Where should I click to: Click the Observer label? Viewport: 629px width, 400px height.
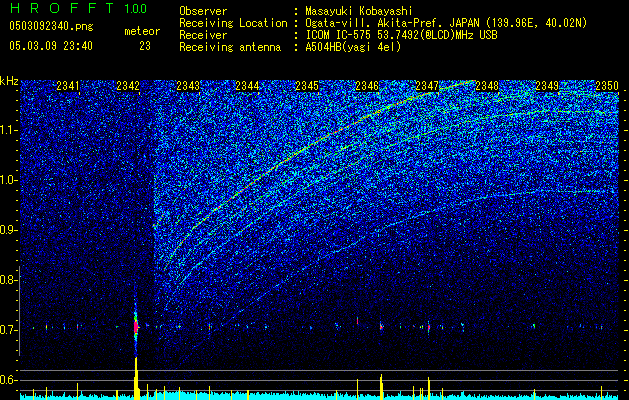click(203, 11)
